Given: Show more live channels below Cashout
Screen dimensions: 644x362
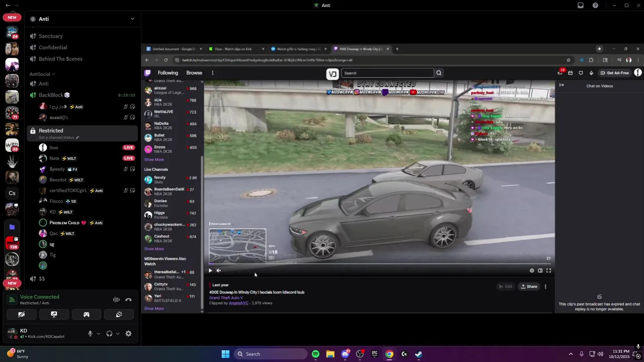Looking at the screenshot, I should tap(154, 249).
